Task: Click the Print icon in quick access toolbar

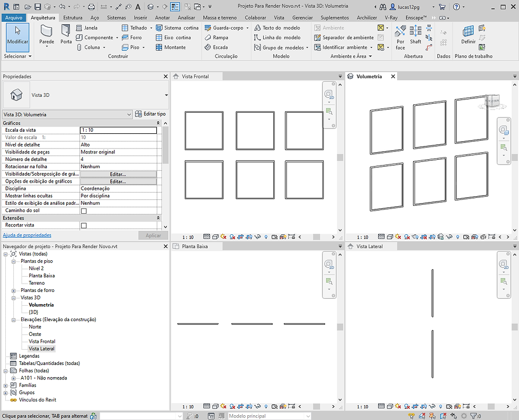Action: pos(91,7)
